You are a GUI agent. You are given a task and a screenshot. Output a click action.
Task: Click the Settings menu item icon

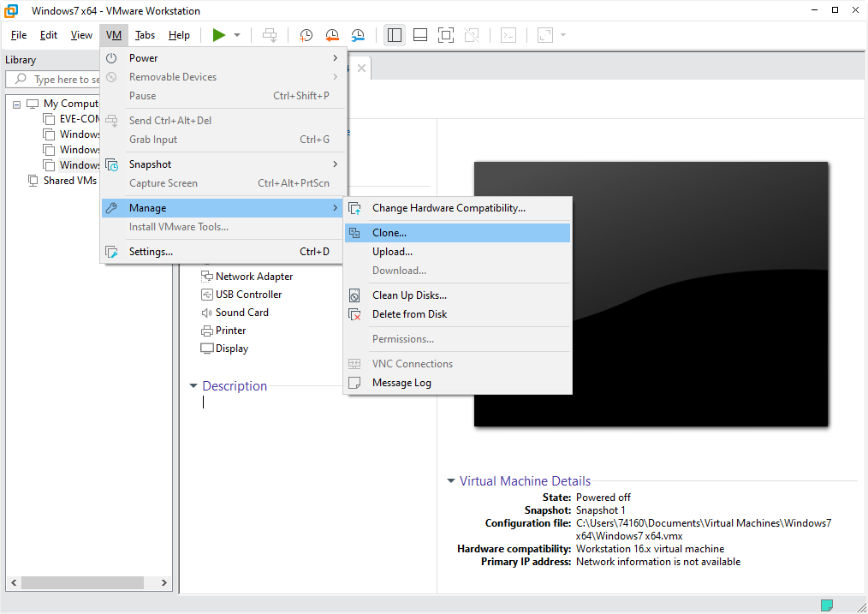point(112,253)
